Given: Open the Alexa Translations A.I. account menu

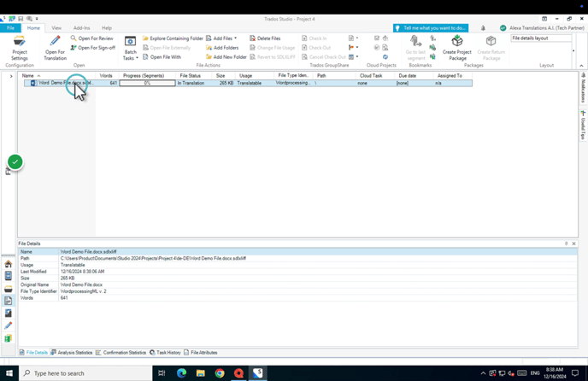Looking at the screenshot, I should (x=542, y=28).
